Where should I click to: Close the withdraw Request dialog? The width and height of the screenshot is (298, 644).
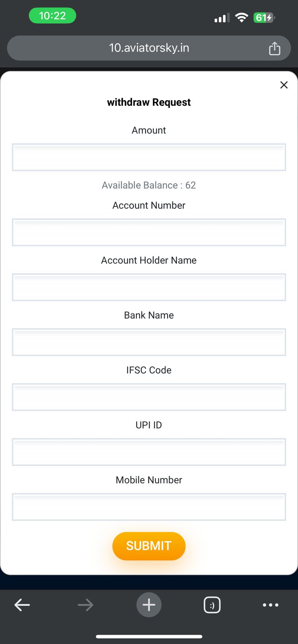click(284, 85)
